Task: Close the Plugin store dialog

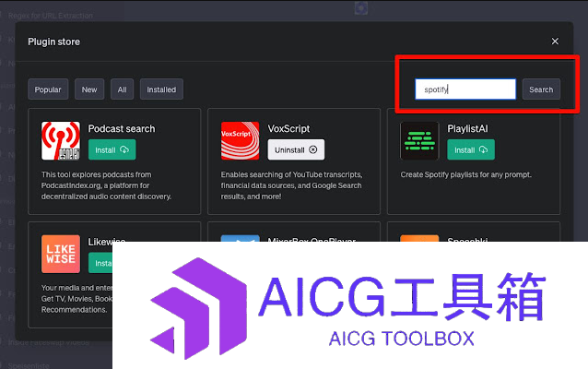Action: 555,42
